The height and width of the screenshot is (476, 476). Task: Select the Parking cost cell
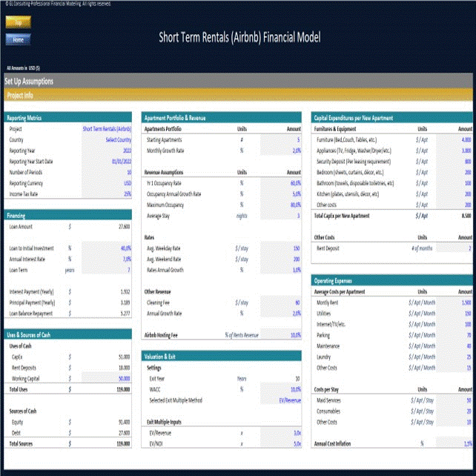click(x=454, y=335)
